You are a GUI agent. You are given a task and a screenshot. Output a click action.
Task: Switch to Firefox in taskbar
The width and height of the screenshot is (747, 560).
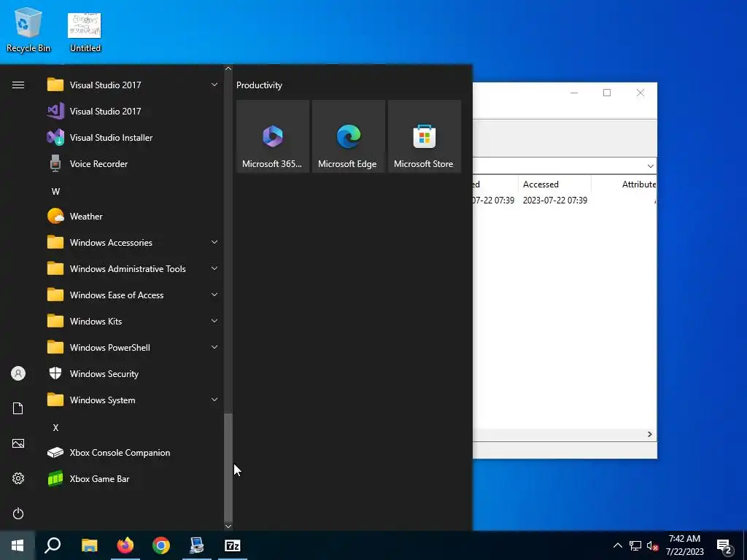tap(125, 545)
